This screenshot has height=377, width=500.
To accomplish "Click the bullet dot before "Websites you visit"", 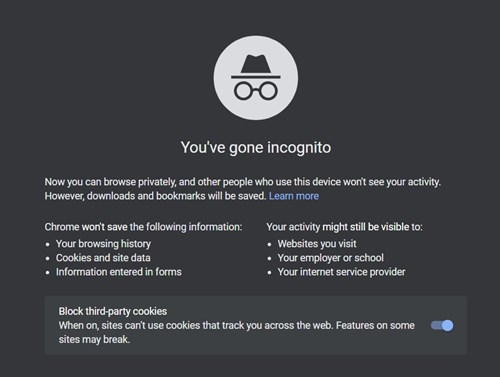I will click(269, 244).
